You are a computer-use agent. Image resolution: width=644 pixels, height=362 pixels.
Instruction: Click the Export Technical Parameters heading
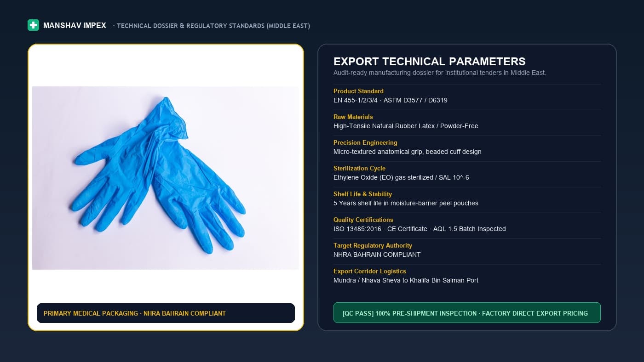click(x=429, y=62)
